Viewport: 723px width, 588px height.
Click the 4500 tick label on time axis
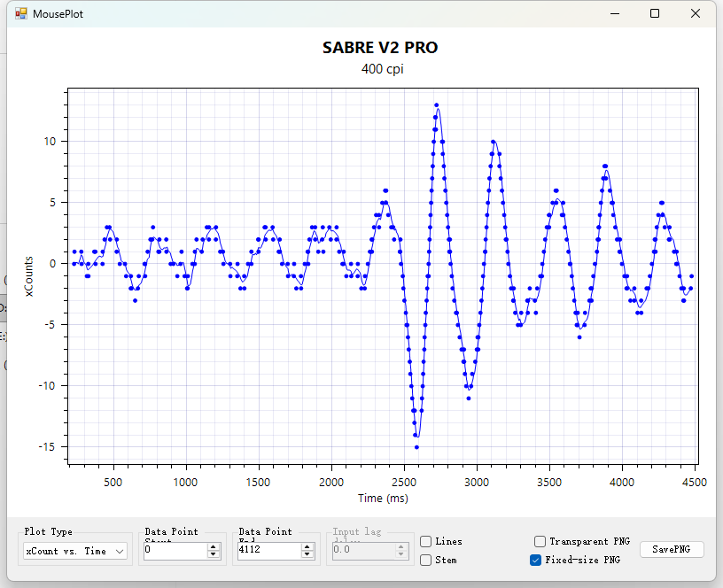point(694,483)
